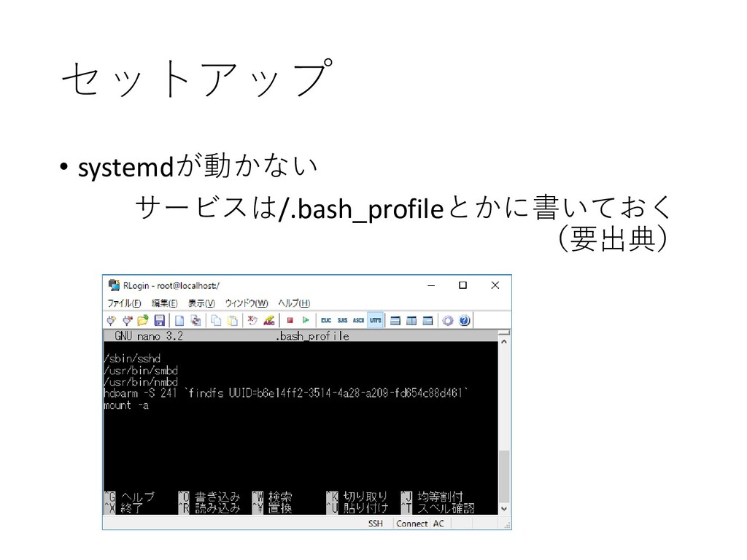The image size is (747, 560).
Task: Click the systemdが動かない bullet text
Action: pos(198,166)
